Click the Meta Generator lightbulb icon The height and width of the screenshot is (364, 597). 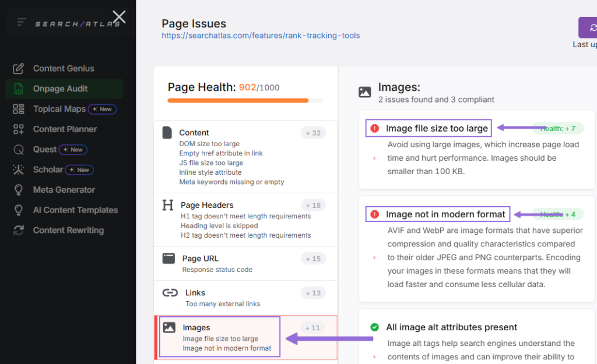tap(18, 190)
